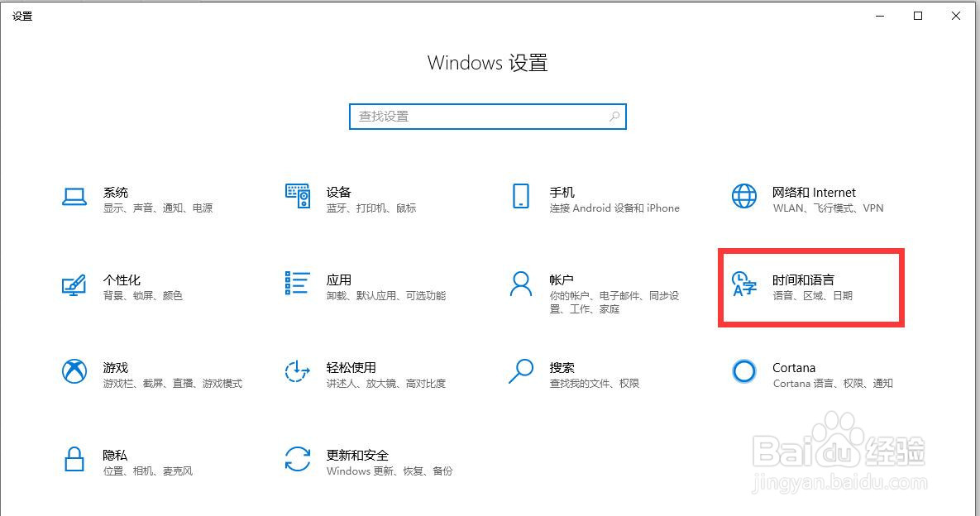Select the 个性化 category title
Viewport: 980px width, 516px height.
coord(122,279)
